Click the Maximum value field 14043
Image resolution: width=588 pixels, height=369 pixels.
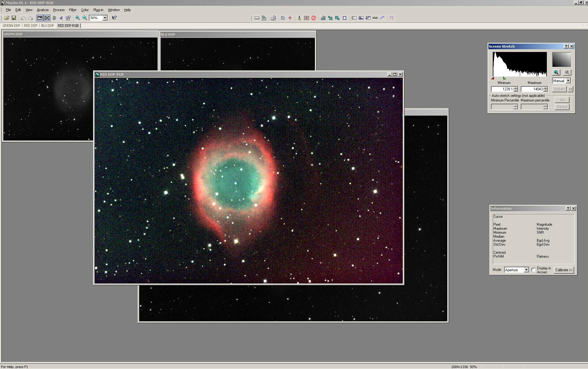pos(532,89)
